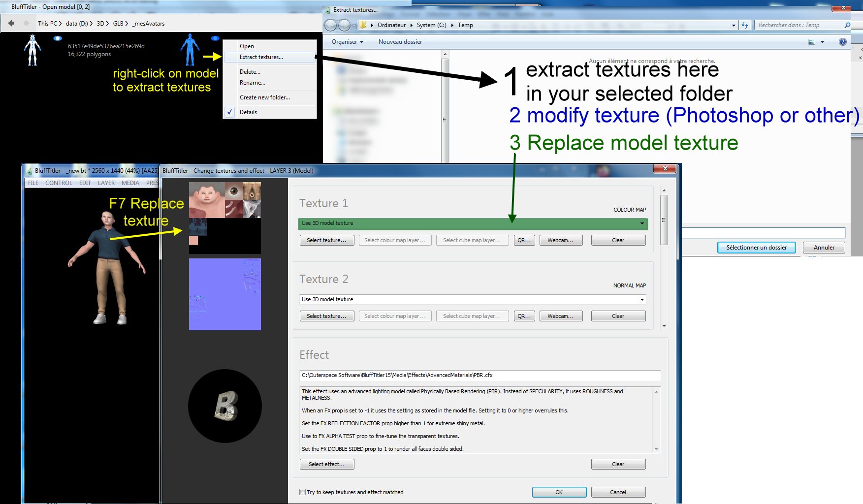The width and height of the screenshot is (863, 504).
Task: Go forward in Open model browser
Action: (26, 23)
